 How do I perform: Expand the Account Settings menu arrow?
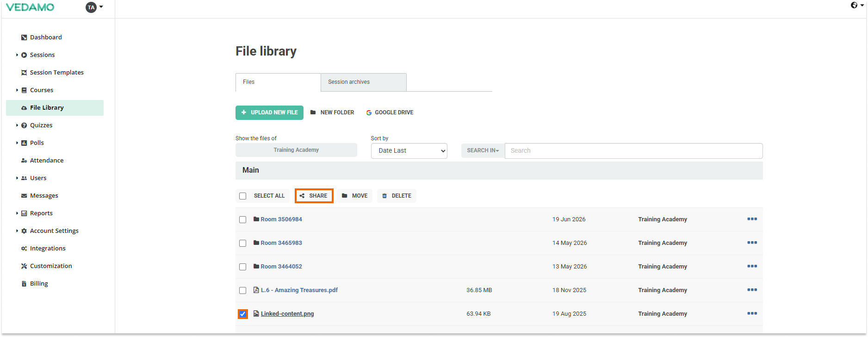tap(17, 231)
